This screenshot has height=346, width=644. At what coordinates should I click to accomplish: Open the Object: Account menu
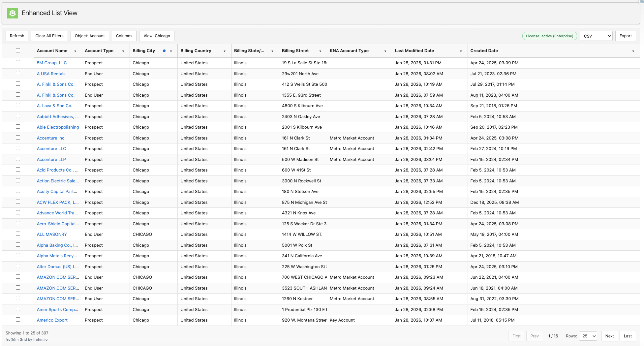pos(90,36)
